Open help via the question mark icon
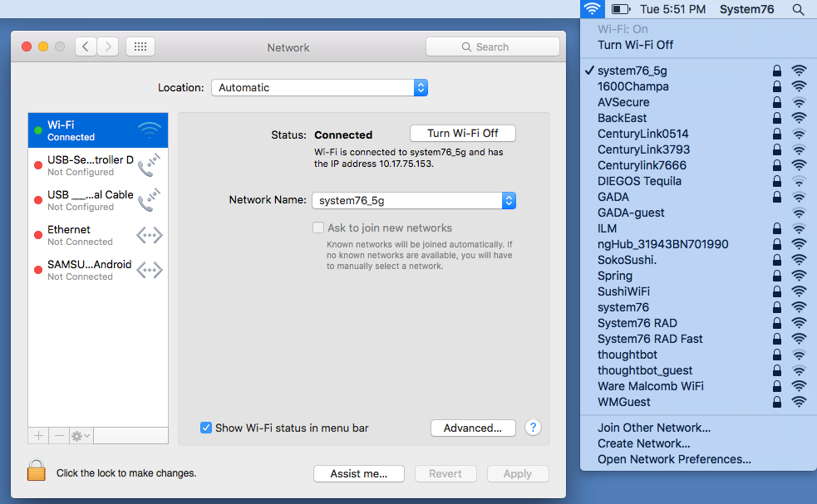 [533, 428]
